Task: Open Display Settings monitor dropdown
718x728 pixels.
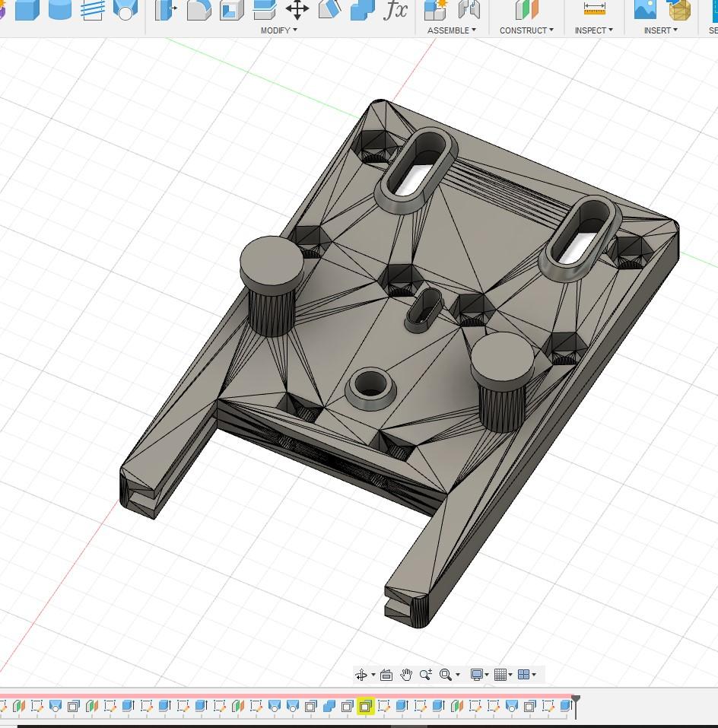Action: [479, 675]
